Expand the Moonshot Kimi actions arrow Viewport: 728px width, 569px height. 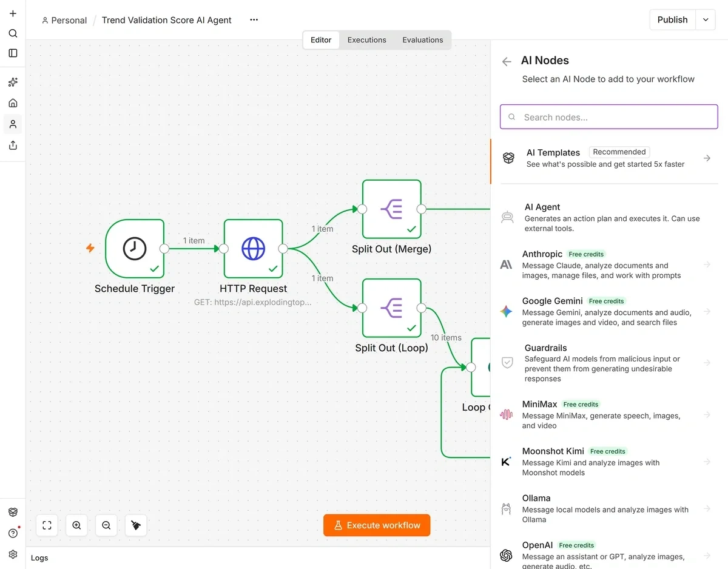pos(707,462)
